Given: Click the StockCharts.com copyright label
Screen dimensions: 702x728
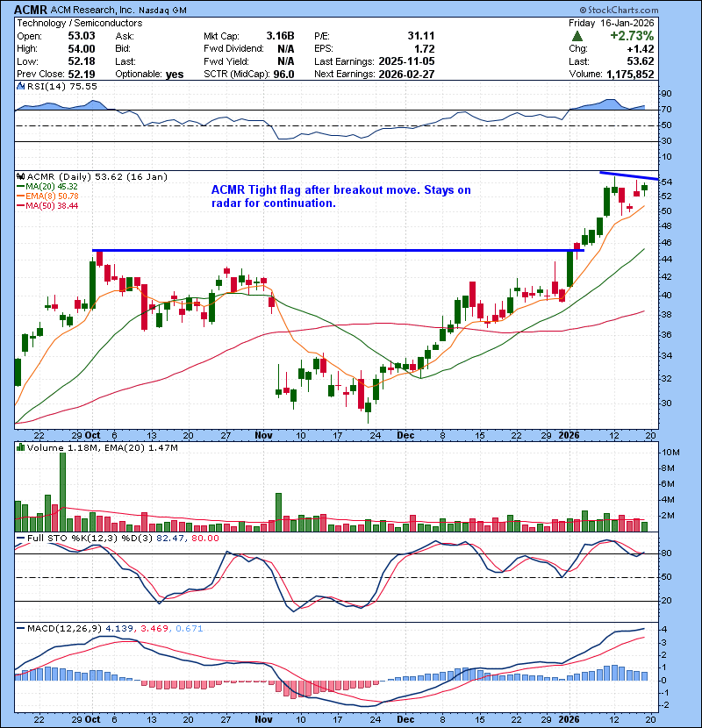Looking at the screenshot, I should click(x=619, y=10).
